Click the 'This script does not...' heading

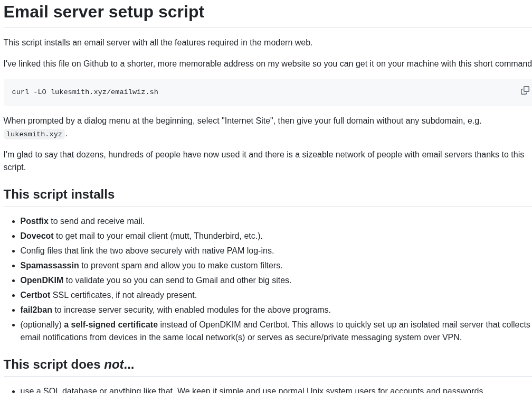[x=69, y=364]
